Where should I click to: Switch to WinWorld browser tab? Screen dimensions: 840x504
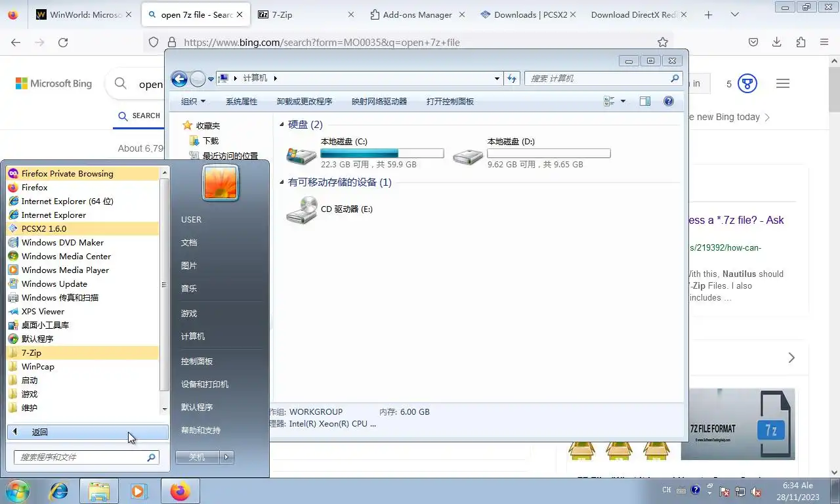click(x=85, y=14)
